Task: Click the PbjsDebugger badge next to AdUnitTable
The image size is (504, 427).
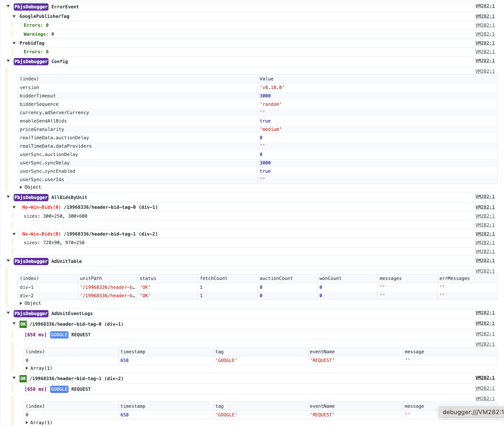Action: click(31, 261)
